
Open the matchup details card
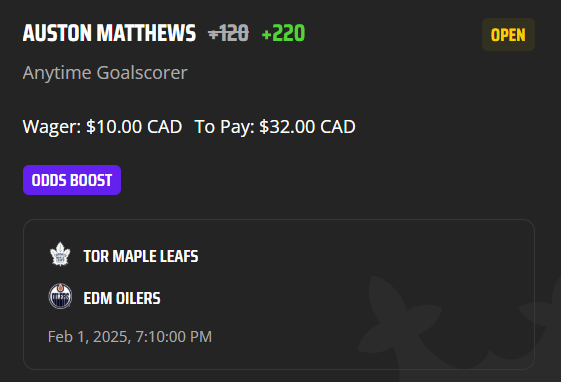coord(279,294)
